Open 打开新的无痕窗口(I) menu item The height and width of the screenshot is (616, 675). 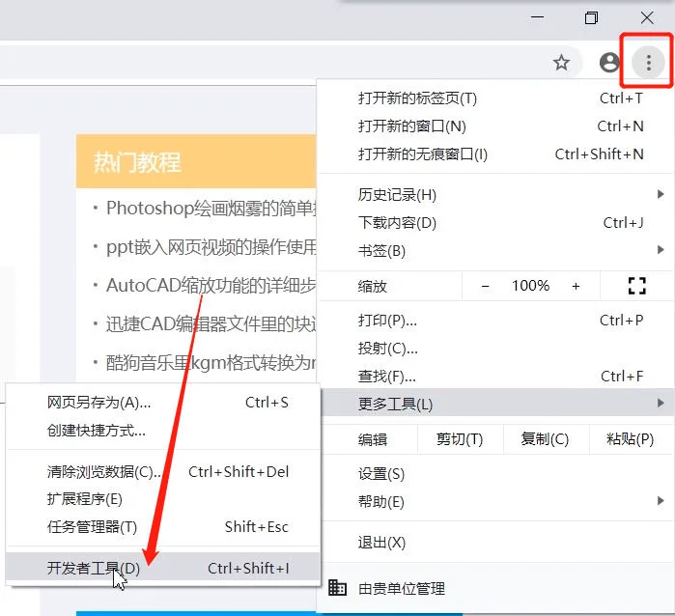[x=495, y=154]
